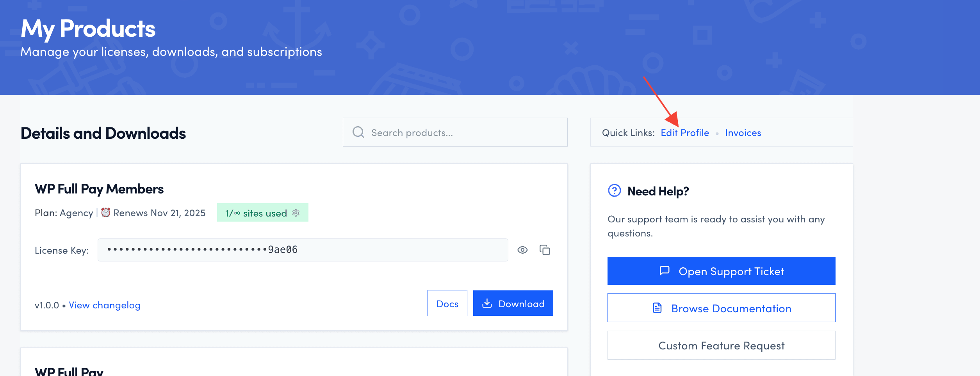980x376 pixels.
Task: Click the chat bubble icon on Open Support Ticket
Action: 665,271
